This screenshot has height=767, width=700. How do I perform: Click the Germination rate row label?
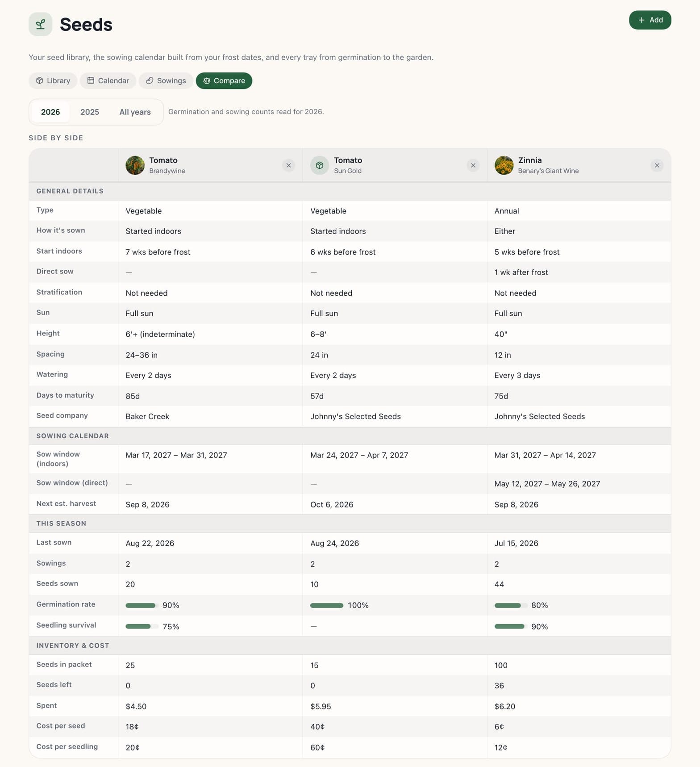[x=66, y=604]
